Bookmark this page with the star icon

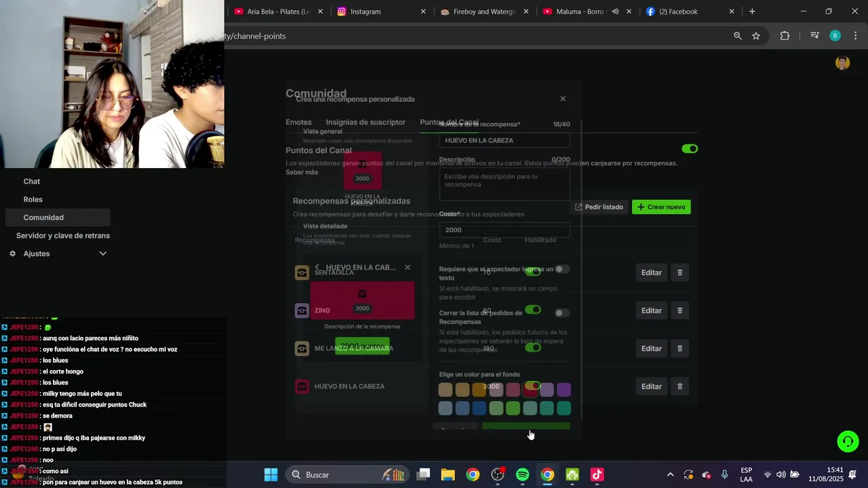point(756,36)
